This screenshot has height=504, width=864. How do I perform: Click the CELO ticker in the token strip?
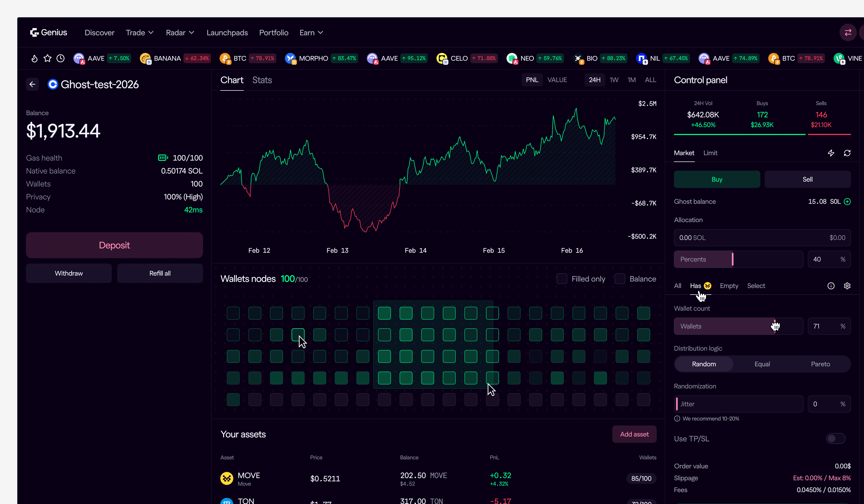point(467,58)
